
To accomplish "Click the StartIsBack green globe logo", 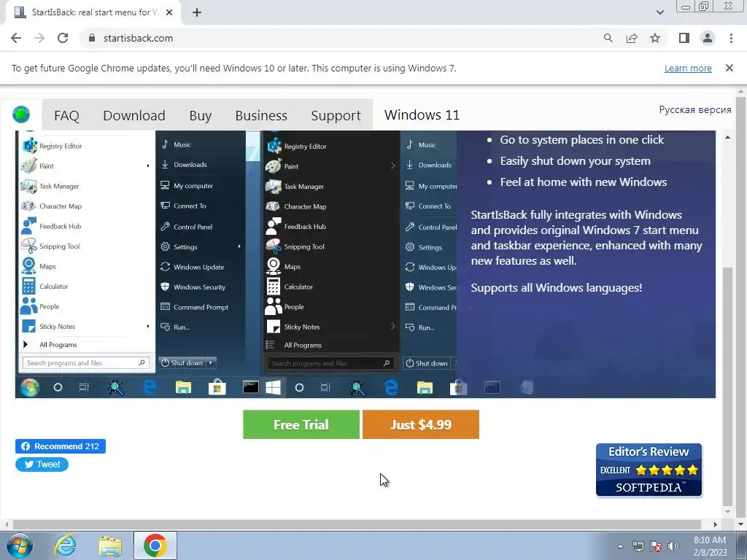I will [21, 114].
